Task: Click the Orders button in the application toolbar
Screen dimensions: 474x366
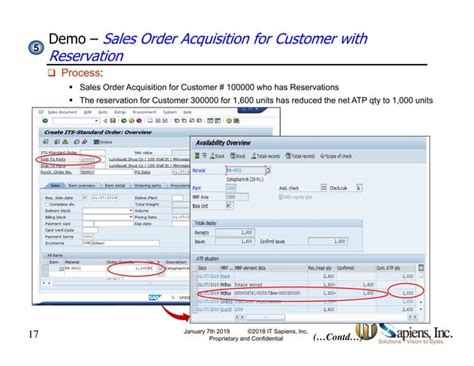Action: click(103, 142)
